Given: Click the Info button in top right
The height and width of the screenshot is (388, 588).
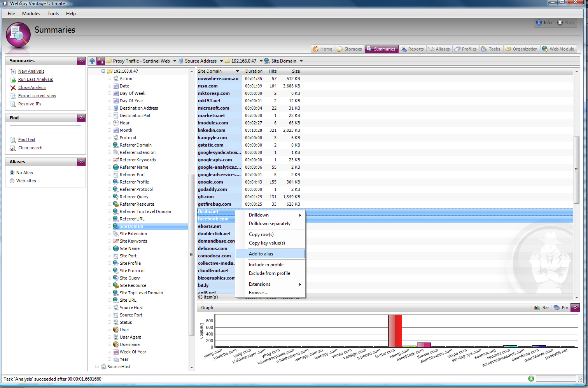Looking at the screenshot, I should pyautogui.click(x=544, y=23).
